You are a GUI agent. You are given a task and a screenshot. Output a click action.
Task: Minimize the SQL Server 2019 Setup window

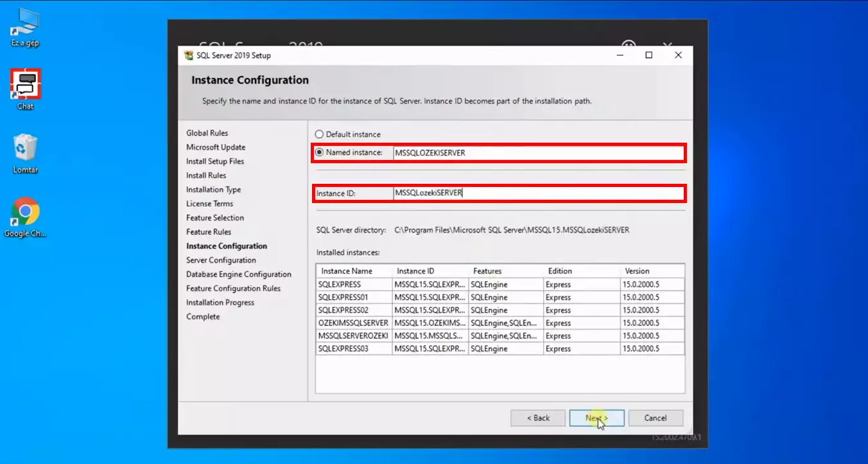(620, 55)
